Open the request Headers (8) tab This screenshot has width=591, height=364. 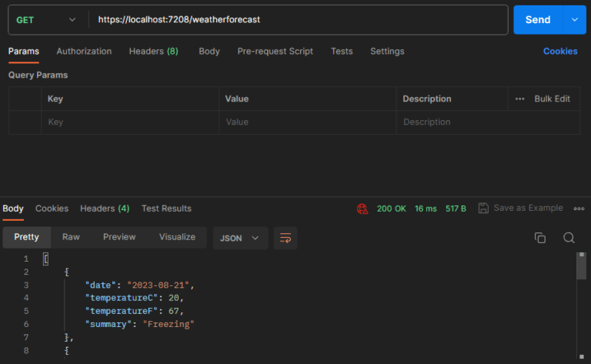pos(154,52)
